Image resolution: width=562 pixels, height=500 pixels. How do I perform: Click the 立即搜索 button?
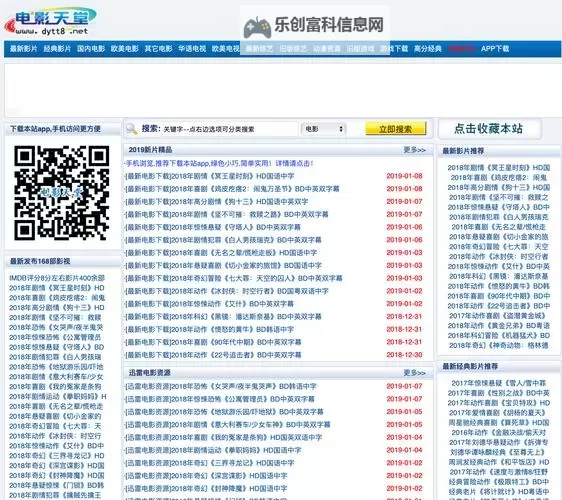click(x=395, y=129)
